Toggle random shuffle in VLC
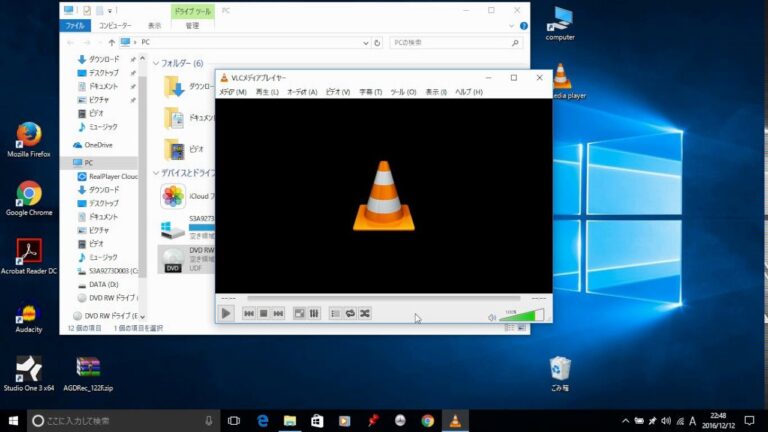768x432 pixels. pos(365,313)
